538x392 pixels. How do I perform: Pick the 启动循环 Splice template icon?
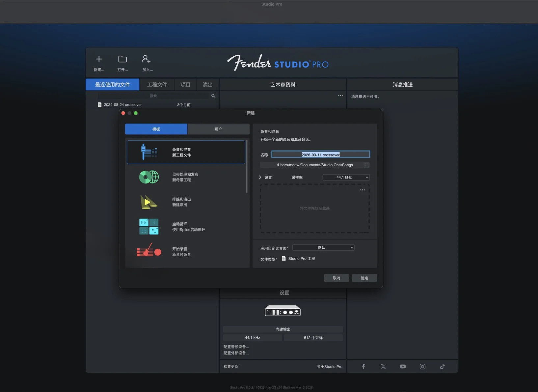[x=149, y=227]
